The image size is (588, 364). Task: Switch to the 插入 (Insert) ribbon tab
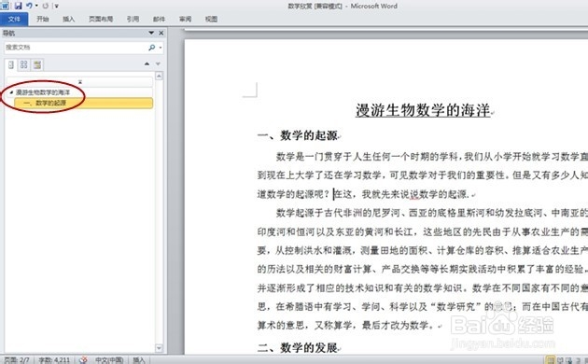coord(69,19)
